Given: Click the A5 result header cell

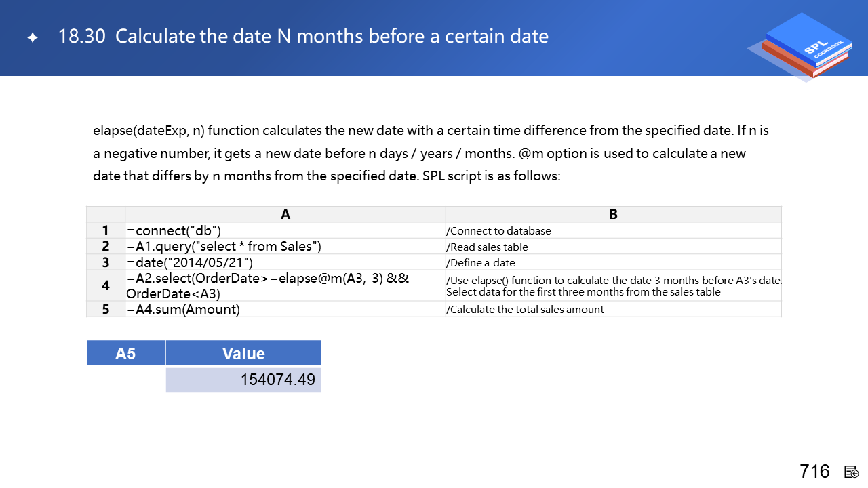Looking at the screenshot, I should click(125, 353).
